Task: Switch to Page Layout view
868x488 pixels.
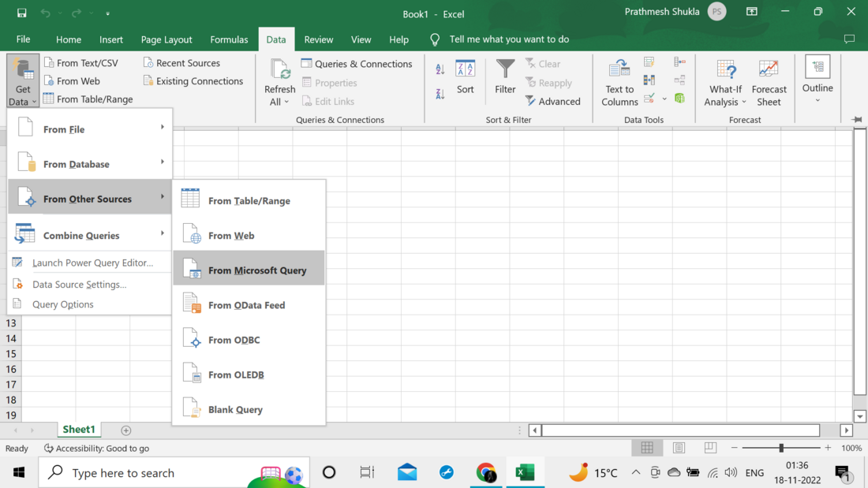Action: [679, 448]
